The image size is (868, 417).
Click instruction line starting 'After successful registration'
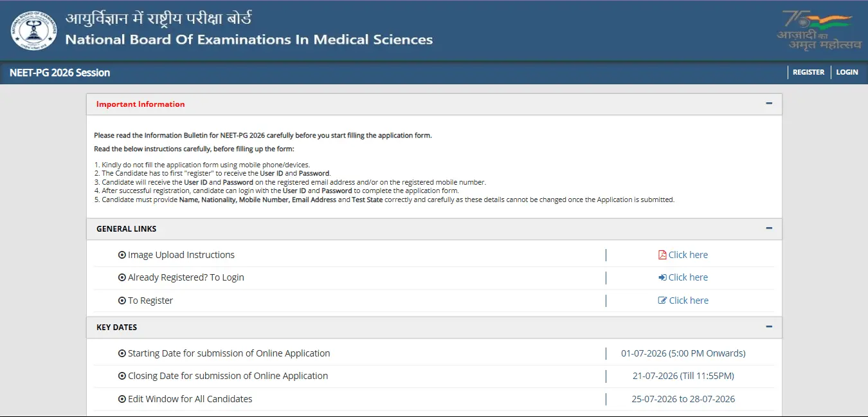point(276,190)
